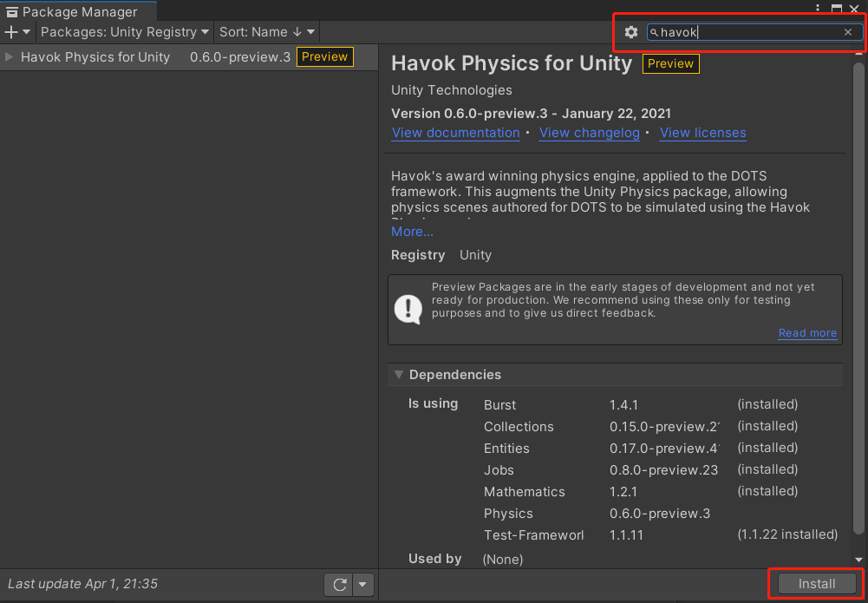Click the Package Manager tab icon
The image size is (868, 603).
[x=12, y=12]
